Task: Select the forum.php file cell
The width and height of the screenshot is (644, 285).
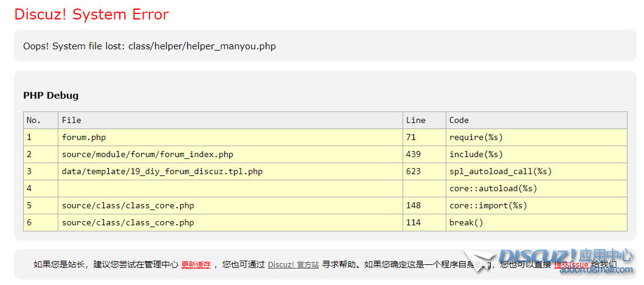Action: (x=83, y=137)
